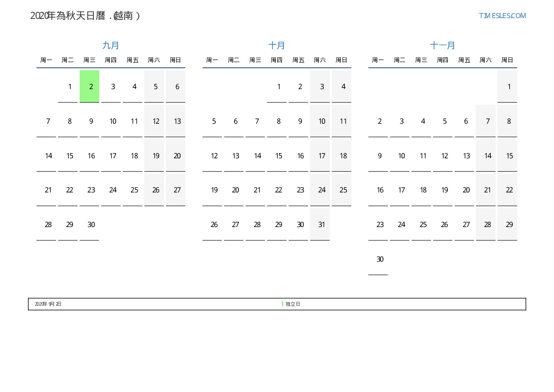Select November 2

coord(378,121)
